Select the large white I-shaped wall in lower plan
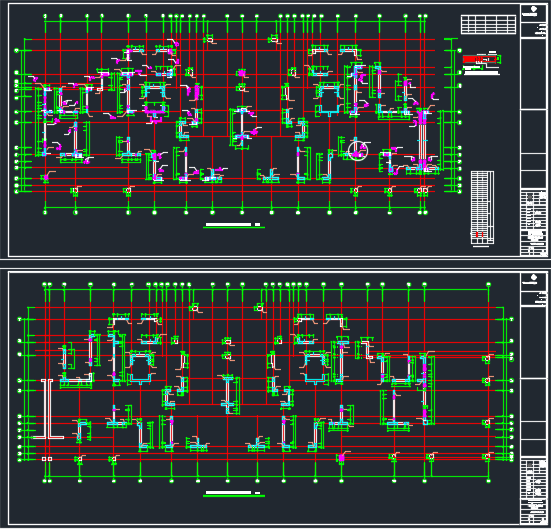Image resolution: width=551 pixels, height=529 pixels. pos(48,409)
